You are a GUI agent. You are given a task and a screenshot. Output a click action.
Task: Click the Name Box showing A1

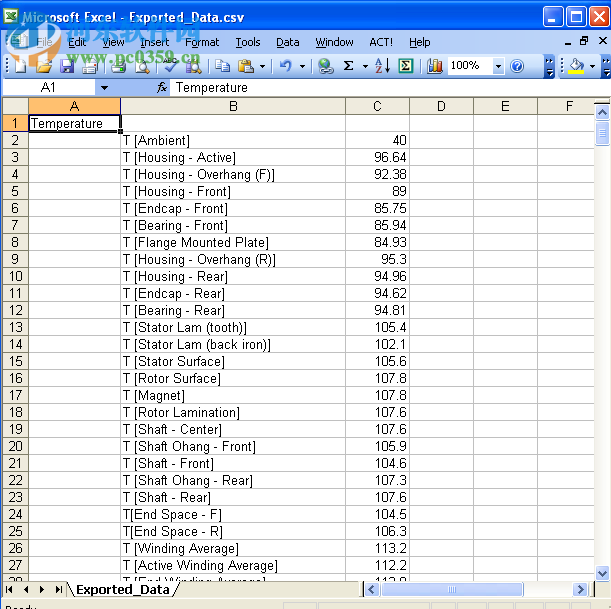pyautogui.click(x=48, y=88)
